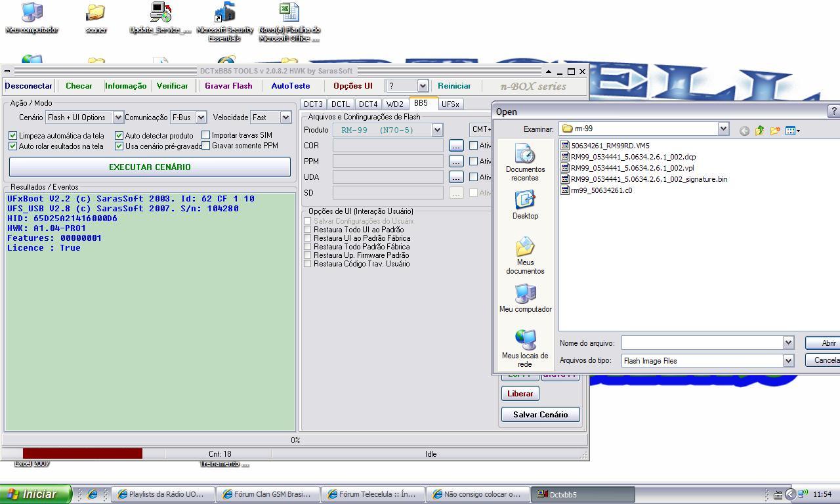
Task: Toggle Limpeza automática da tela checkbox
Action: pos(12,135)
